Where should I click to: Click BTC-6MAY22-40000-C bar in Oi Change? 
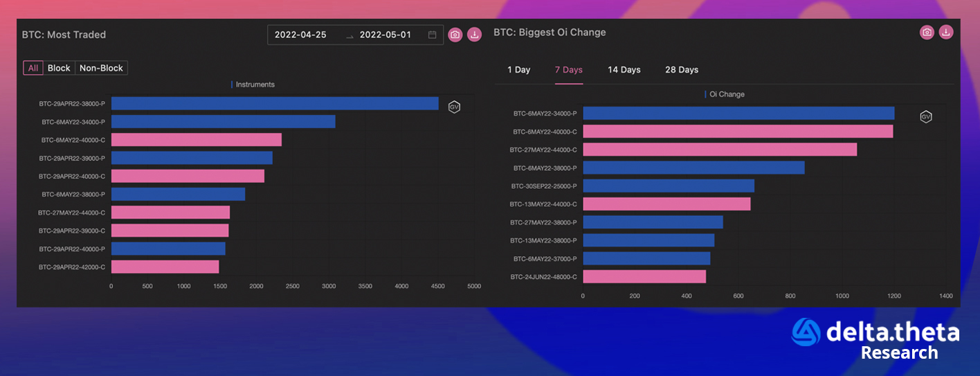[x=738, y=131]
